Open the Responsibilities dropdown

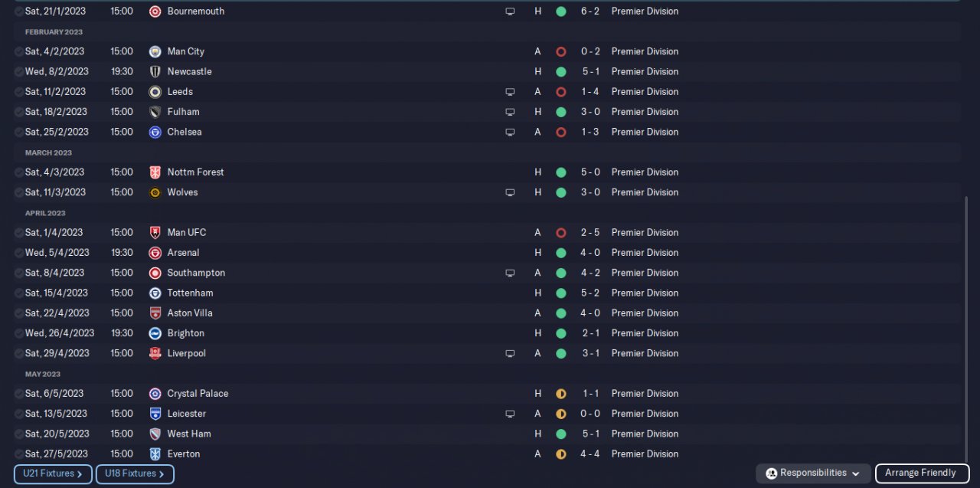(813, 473)
